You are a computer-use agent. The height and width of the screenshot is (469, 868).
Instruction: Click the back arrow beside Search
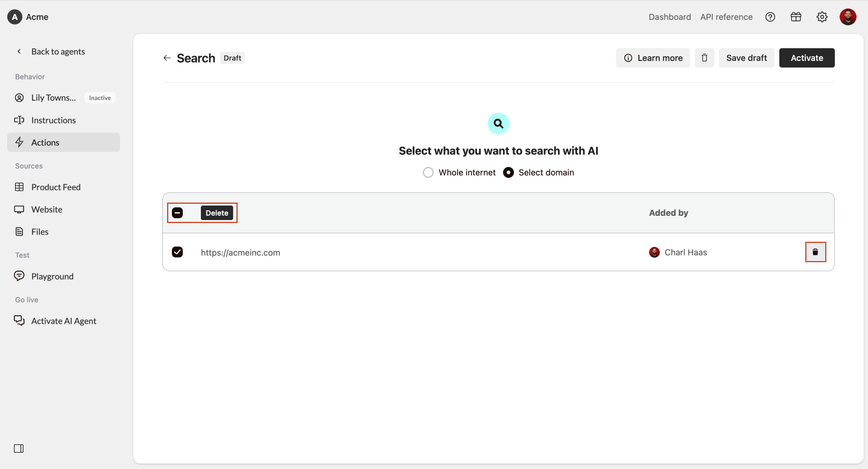pyautogui.click(x=167, y=58)
